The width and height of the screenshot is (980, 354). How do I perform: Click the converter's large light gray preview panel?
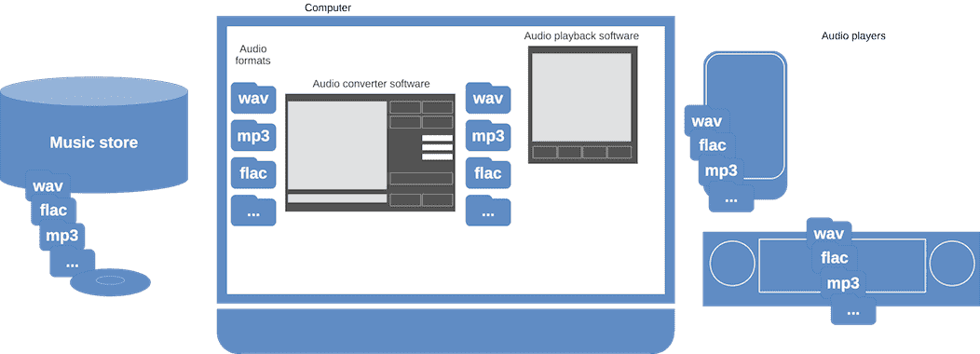pyautogui.click(x=337, y=144)
